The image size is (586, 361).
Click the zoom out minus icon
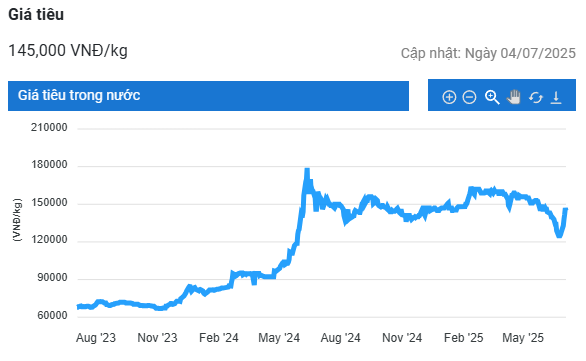pyautogui.click(x=469, y=97)
